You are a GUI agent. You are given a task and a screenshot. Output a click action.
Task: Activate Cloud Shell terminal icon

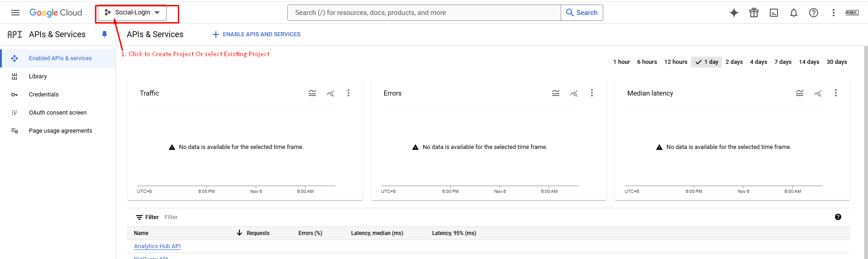[x=774, y=13]
